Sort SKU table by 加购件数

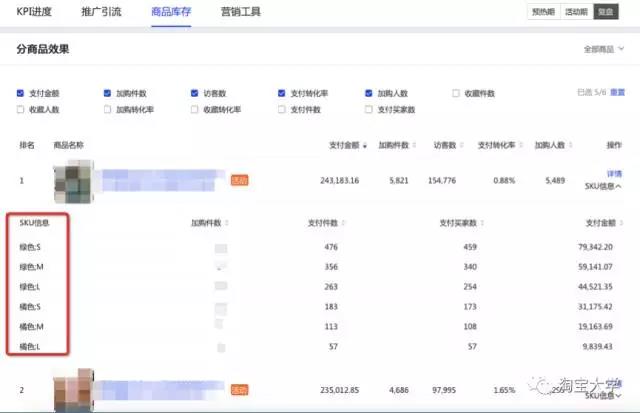224,223
